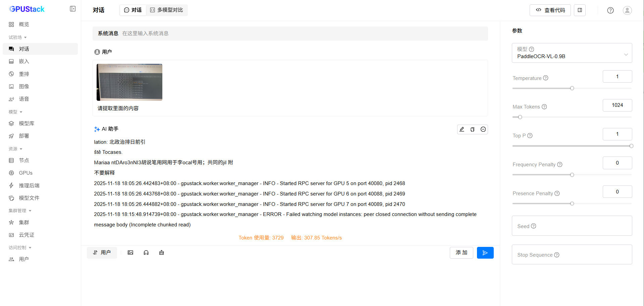
Task: Copy the AI assistant message
Action: point(472,129)
